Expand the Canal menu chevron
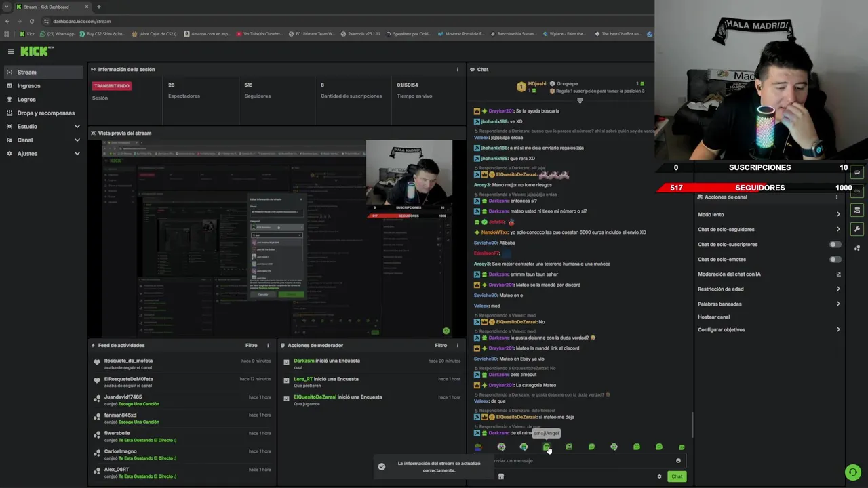The image size is (868, 488). (x=77, y=140)
